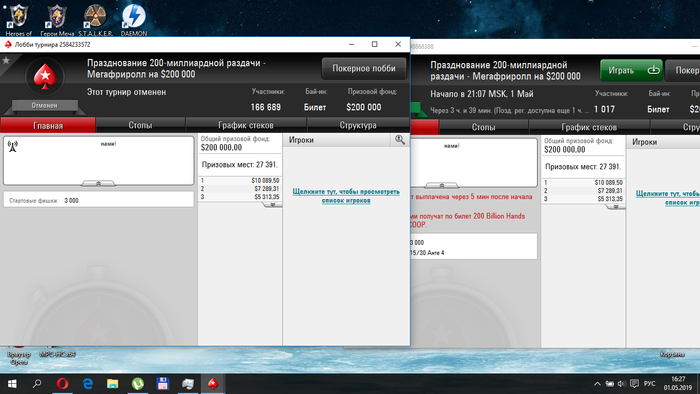Viewport: 700px width, 394px height.
Task: Open the Heroes of Might desktop shortcut
Action: 19,19
